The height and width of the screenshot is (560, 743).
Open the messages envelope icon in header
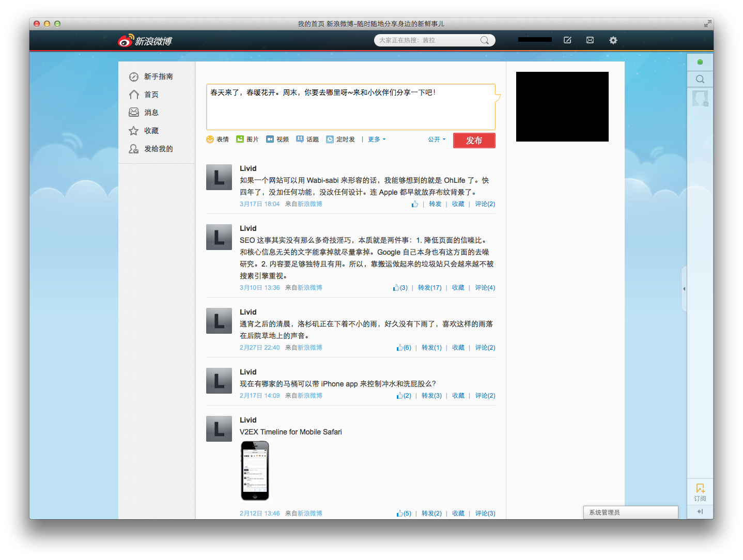[590, 40]
